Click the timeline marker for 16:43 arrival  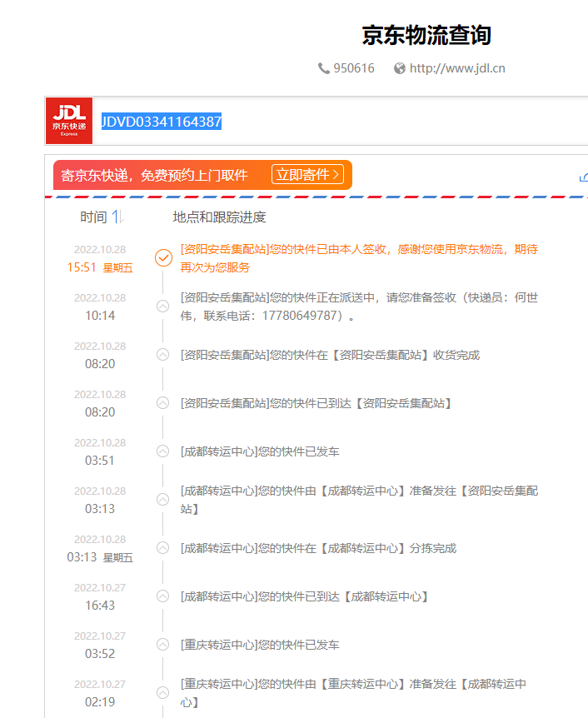tap(162, 596)
